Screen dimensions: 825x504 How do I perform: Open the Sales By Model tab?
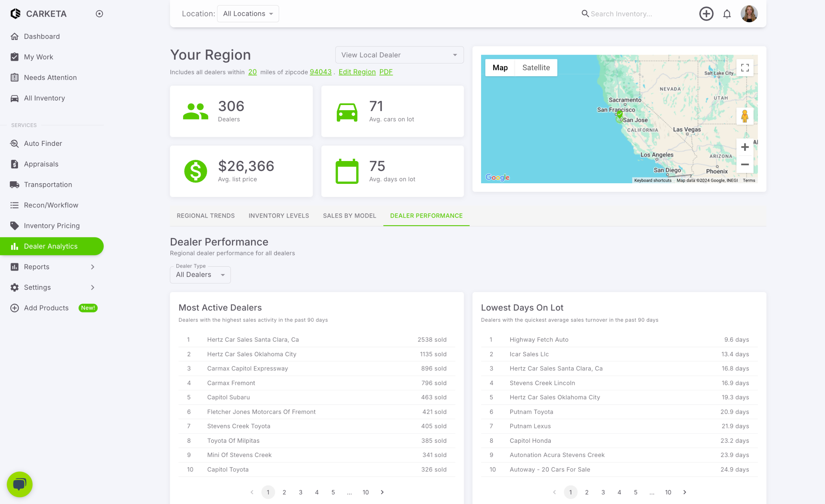coord(349,215)
